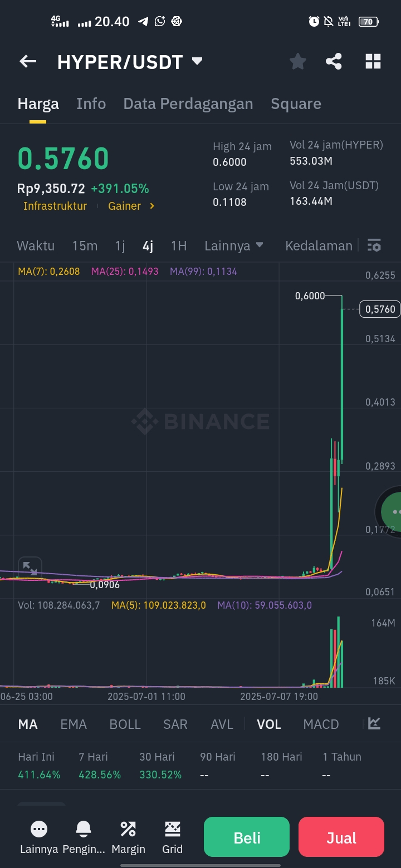The height and width of the screenshot is (868, 401).
Task: Toggle the MACD indicator
Action: point(321,724)
